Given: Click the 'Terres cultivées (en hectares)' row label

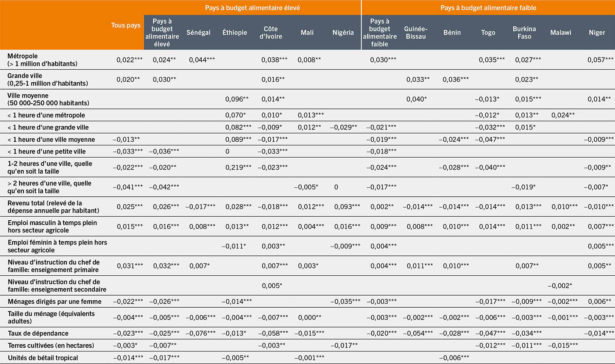Looking at the screenshot, I should (51, 345).
